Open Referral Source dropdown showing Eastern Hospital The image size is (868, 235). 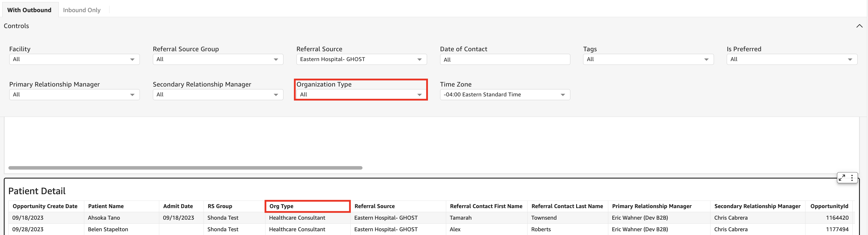coord(361,59)
